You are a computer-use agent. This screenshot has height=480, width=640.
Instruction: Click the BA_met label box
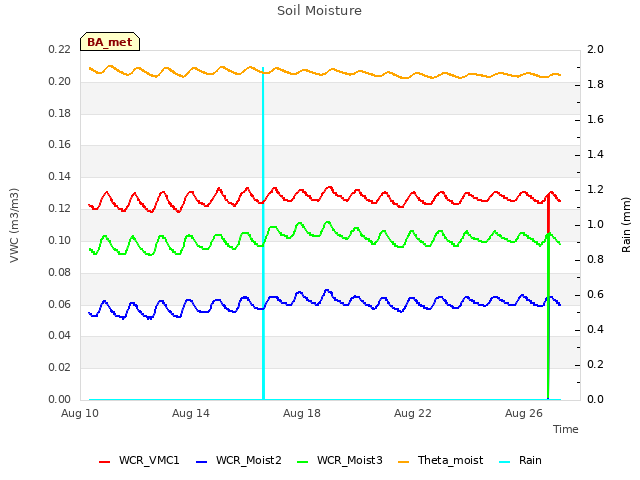coord(110,42)
